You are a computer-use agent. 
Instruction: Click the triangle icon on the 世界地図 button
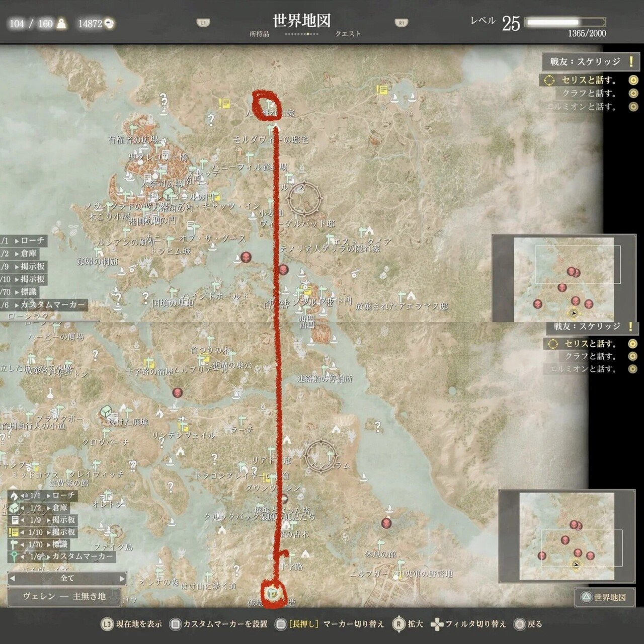pos(586,597)
